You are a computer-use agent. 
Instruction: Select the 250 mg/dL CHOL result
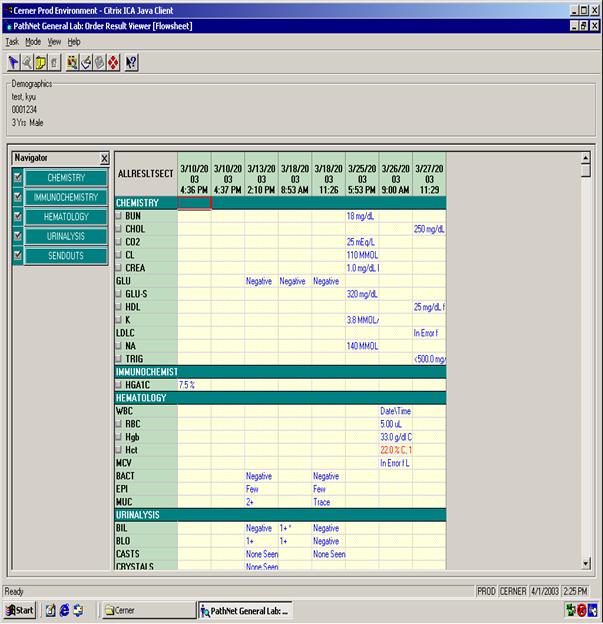(x=429, y=229)
